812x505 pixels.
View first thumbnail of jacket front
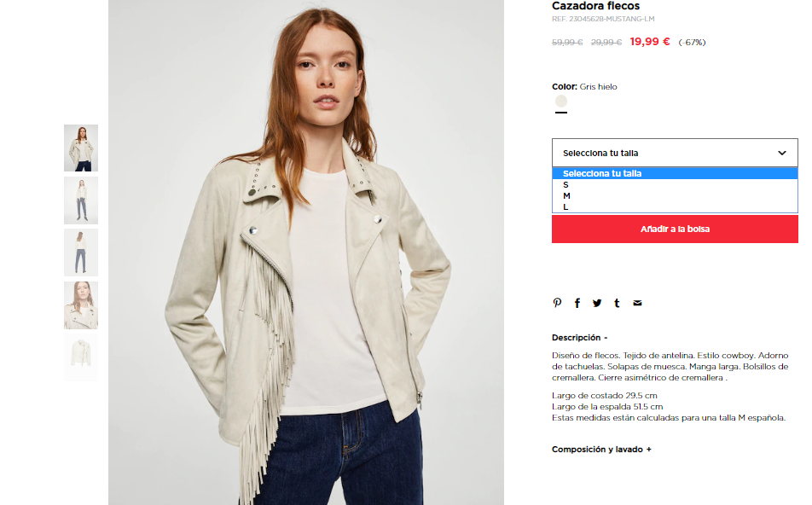[x=81, y=148]
